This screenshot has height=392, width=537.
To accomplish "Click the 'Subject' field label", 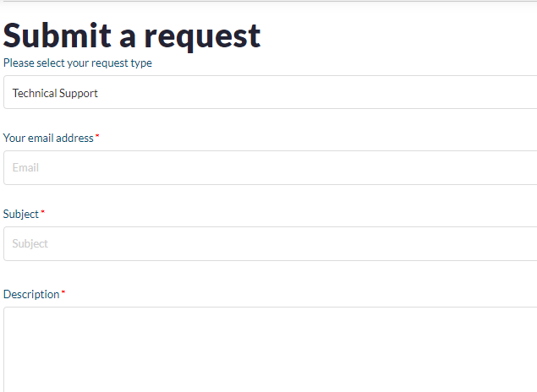I will tap(21, 214).
